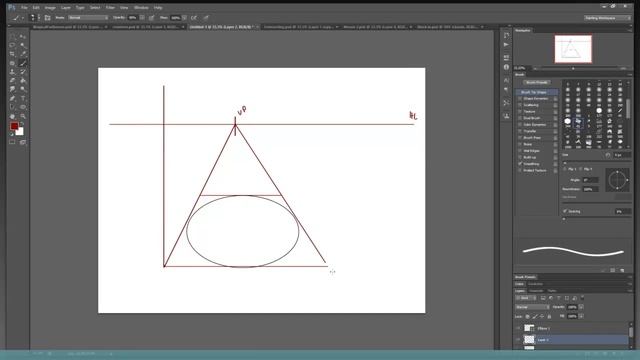The height and width of the screenshot is (360, 640).
Task: Select the Crop tool
Action: (x=12, y=54)
